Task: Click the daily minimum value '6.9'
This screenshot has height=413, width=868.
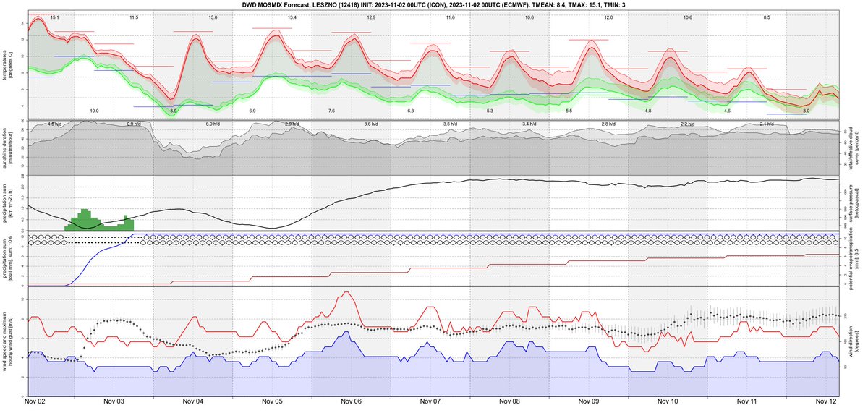Action: [252, 111]
